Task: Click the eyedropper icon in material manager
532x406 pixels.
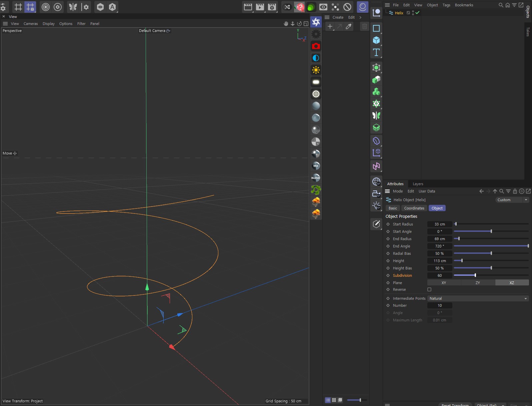Action: [x=349, y=27]
